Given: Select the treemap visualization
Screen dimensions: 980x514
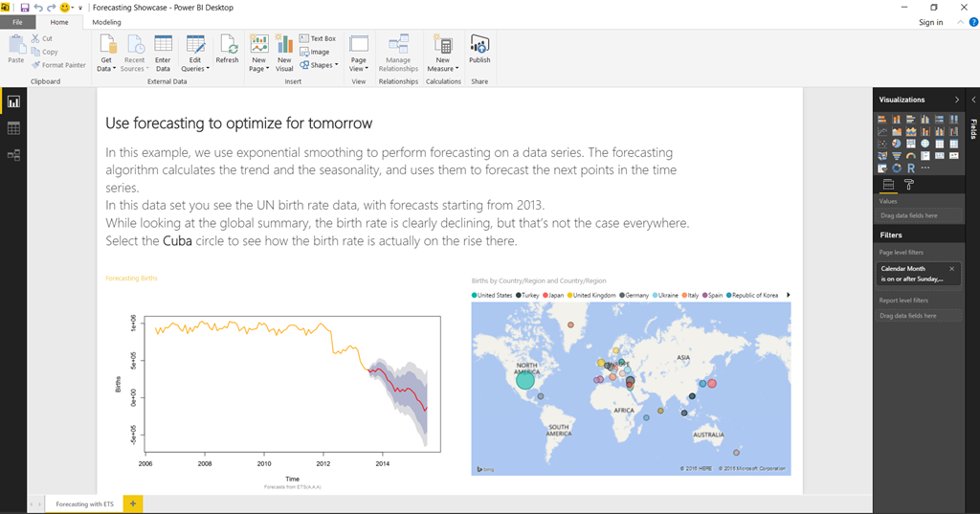Looking at the screenshot, I should click(x=911, y=144).
